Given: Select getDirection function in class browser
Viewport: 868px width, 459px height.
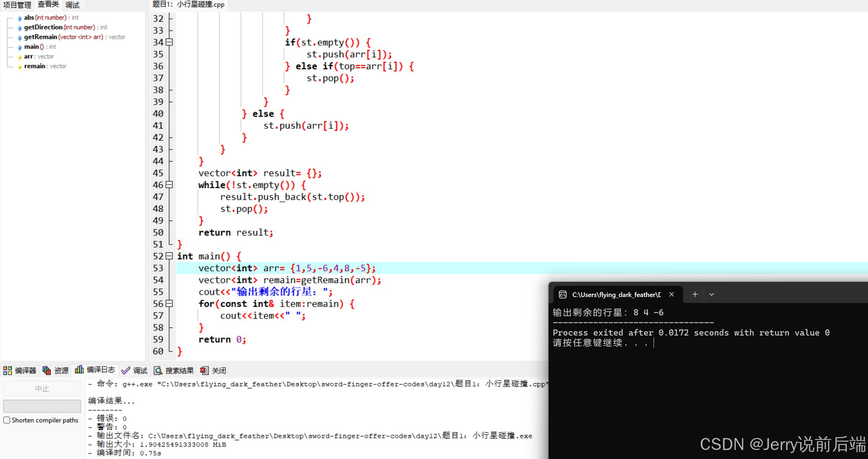Looking at the screenshot, I should (43, 27).
